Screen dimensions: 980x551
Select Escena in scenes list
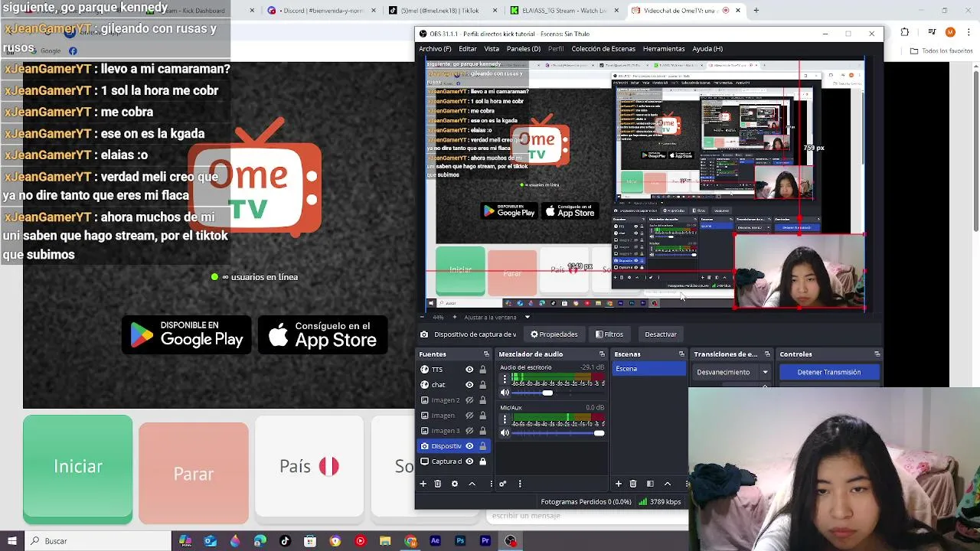point(648,369)
